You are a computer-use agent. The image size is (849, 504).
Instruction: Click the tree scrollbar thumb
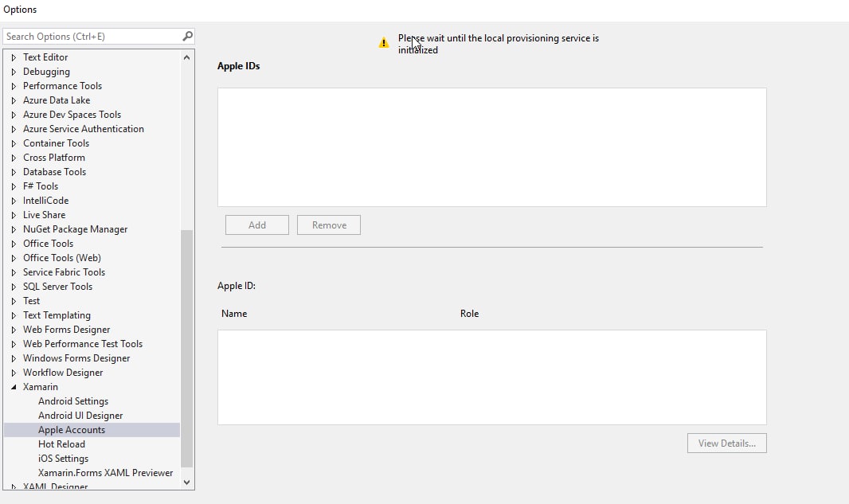(x=187, y=349)
